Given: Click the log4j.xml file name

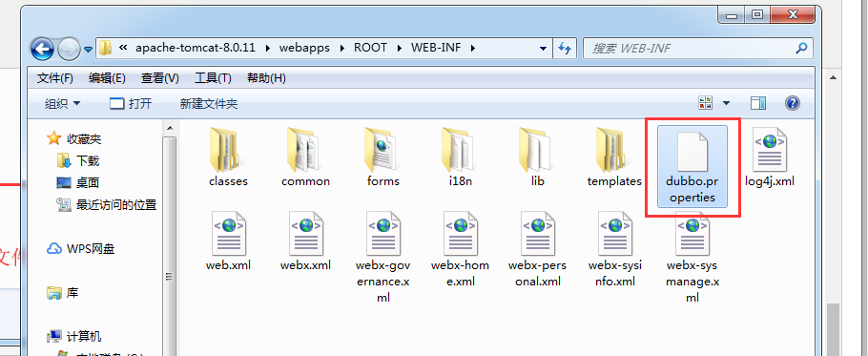Looking at the screenshot, I should click(770, 181).
